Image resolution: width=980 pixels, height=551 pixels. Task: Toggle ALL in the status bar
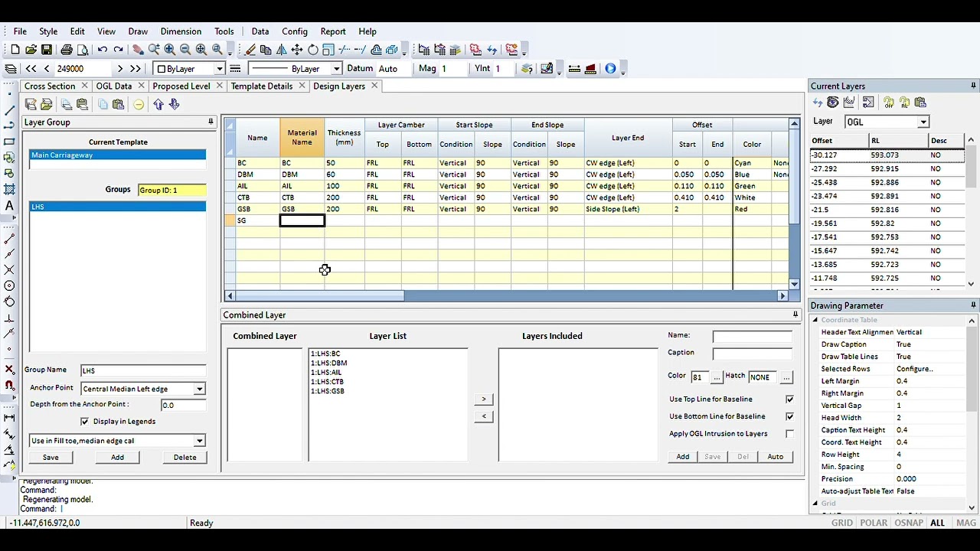tap(938, 523)
